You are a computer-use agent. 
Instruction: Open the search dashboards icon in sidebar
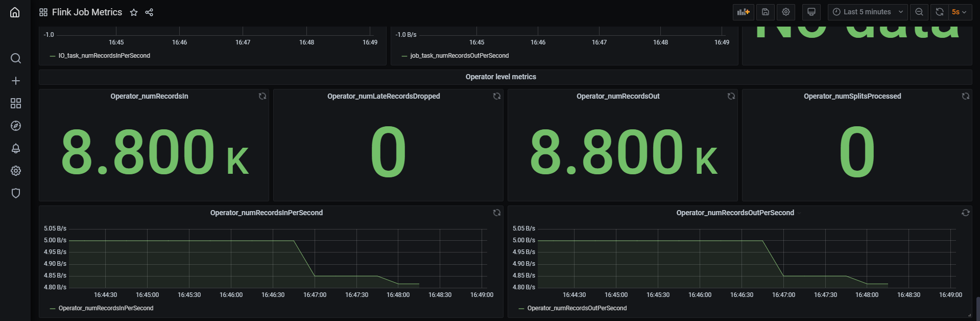16,58
